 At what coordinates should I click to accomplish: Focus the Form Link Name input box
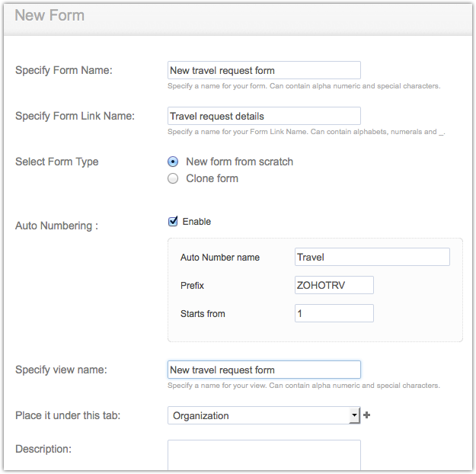[264, 117]
